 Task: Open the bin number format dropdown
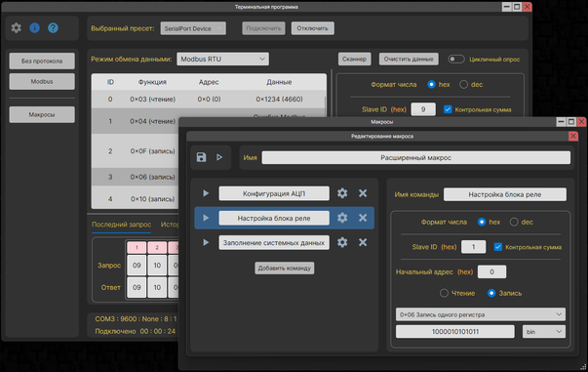[544, 332]
